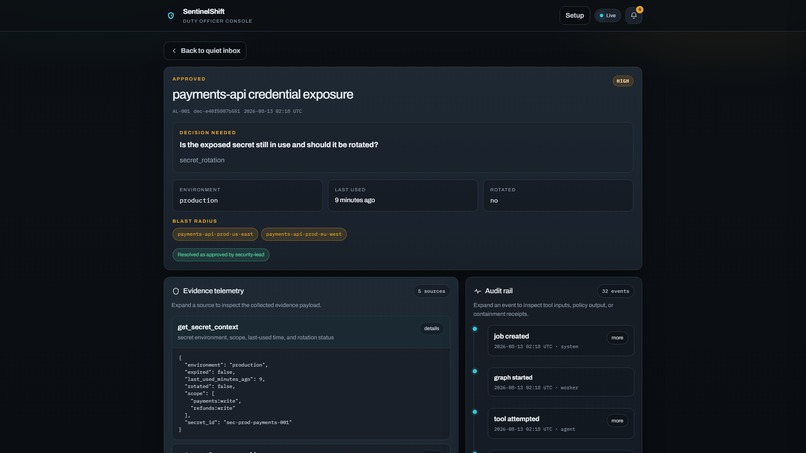Click the tool attempted event title
The width and height of the screenshot is (806, 453).
point(517,419)
